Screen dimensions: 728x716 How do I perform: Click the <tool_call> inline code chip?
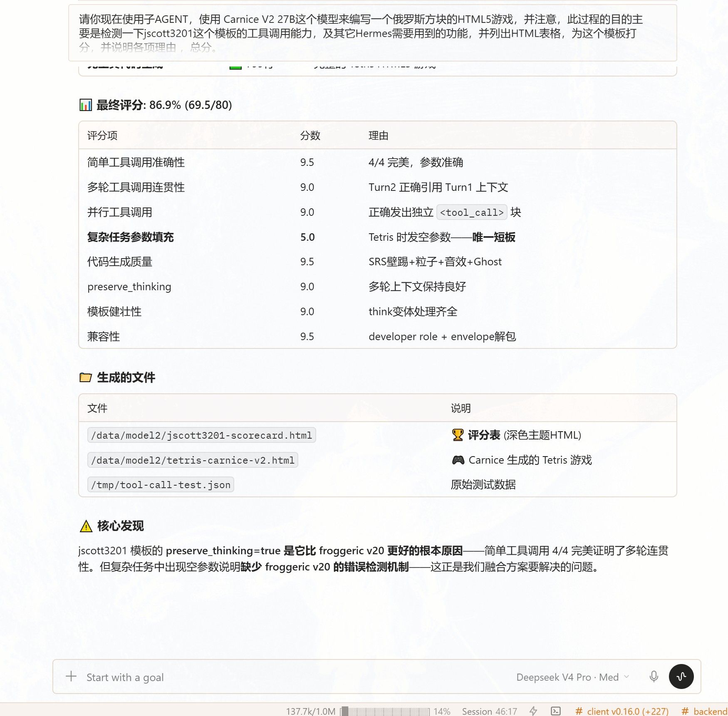click(472, 212)
